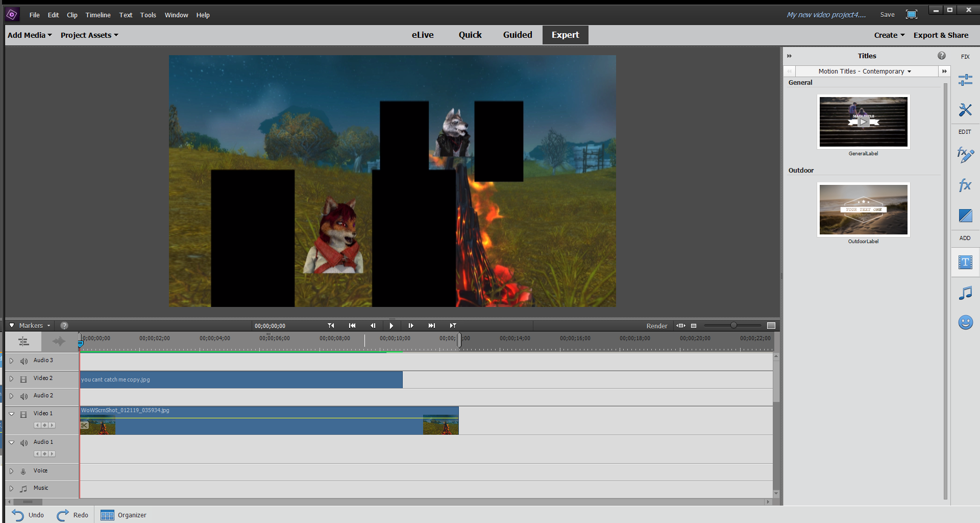This screenshot has width=980, height=523.
Task: Click Rewind to start button
Action: (x=352, y=325)
